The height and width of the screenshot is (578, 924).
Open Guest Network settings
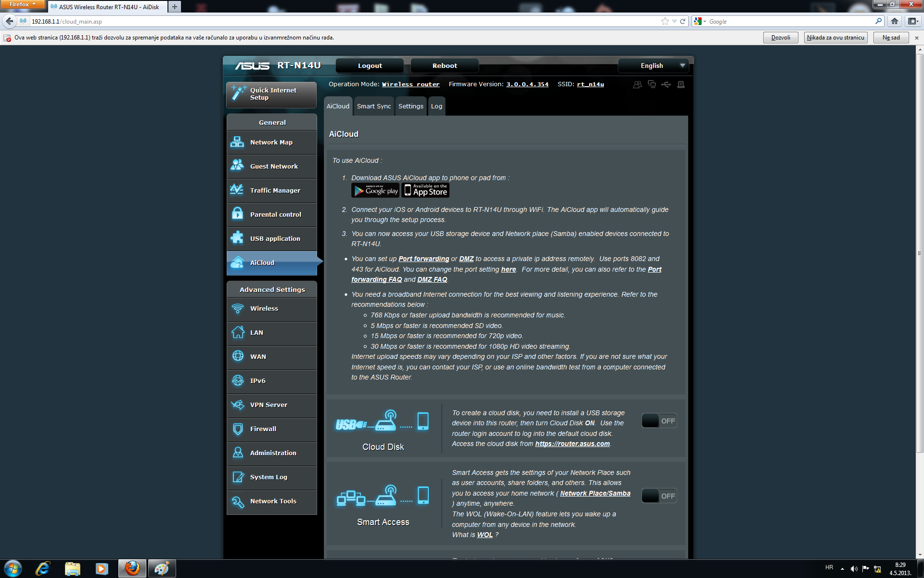tap(271, 167)
